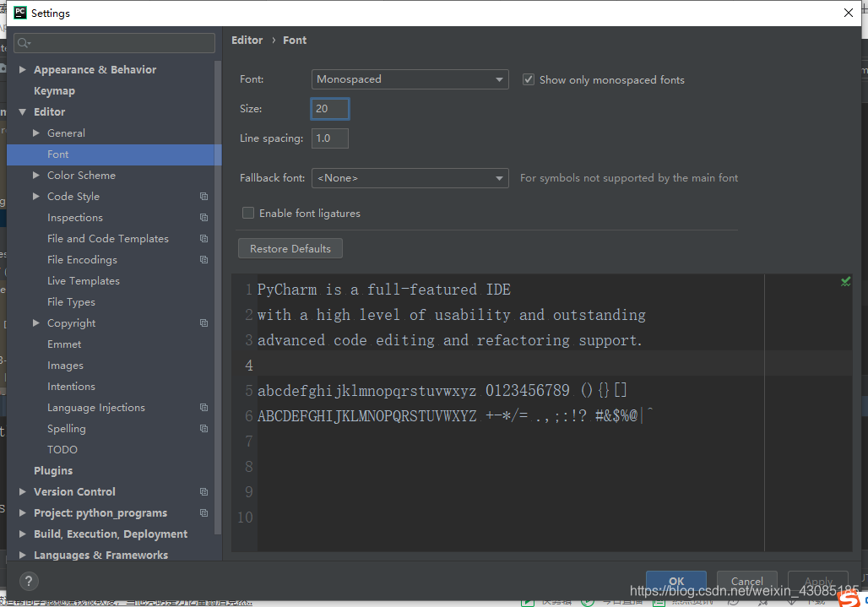Click the green inspection checkmark in preview

click(x=845, y=282)
